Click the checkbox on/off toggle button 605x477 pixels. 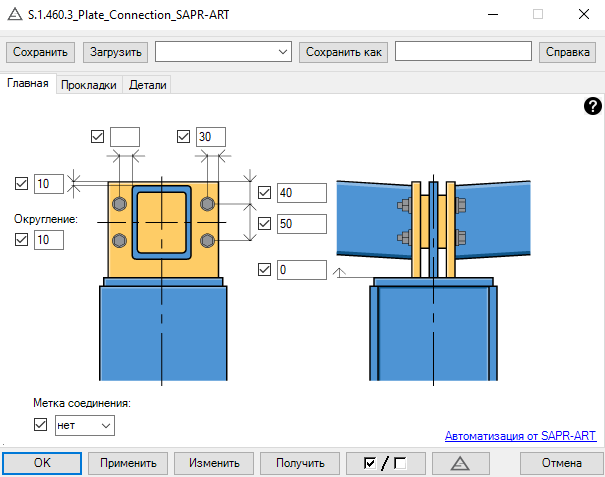point(388,463)
